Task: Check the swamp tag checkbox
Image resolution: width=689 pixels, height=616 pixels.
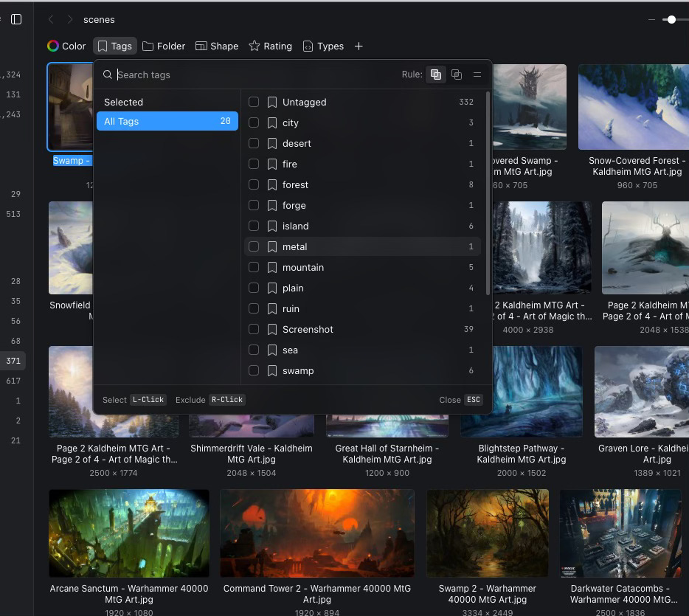Action: pyautogui.click(x=254, y=370)
